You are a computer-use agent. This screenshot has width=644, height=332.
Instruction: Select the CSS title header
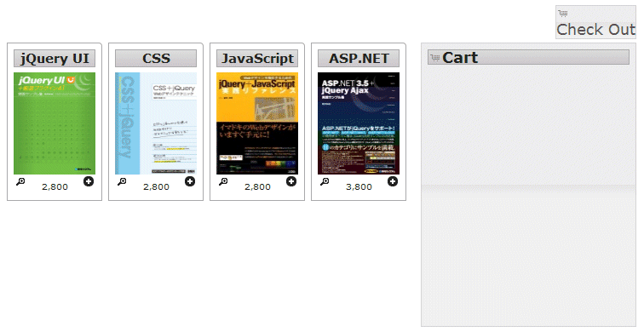coord(156,58)
